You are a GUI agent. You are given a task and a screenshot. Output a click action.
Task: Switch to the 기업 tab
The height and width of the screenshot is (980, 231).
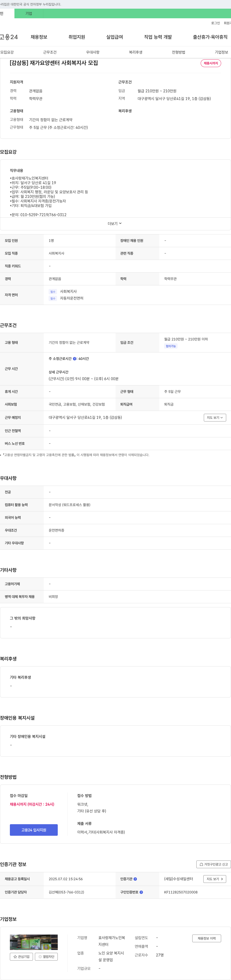tap(29, 13)
